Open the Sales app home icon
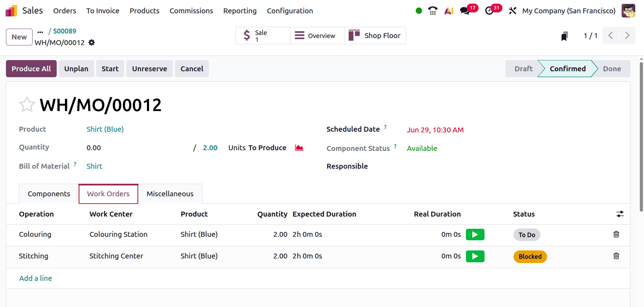644x307 pixels. coord(12,11)
